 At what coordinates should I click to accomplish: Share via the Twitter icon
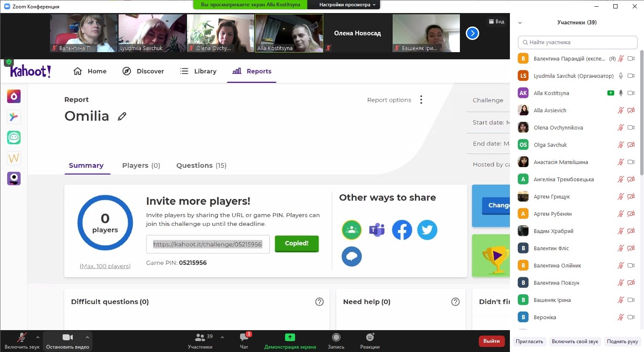427,230
